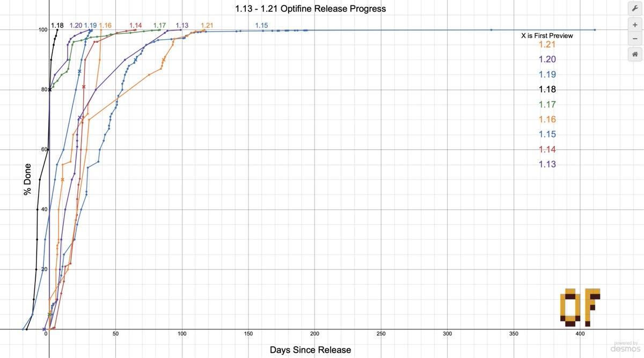Select the orange 1.16 legend entry
644x358 pixels.
click(x=547, y=120)
